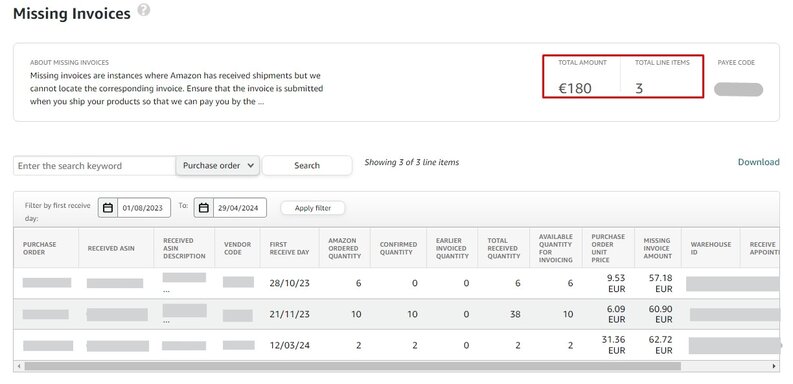Click the Warehouse ID column header
This screenshot has width=793, height=384.
click(711, 248)
